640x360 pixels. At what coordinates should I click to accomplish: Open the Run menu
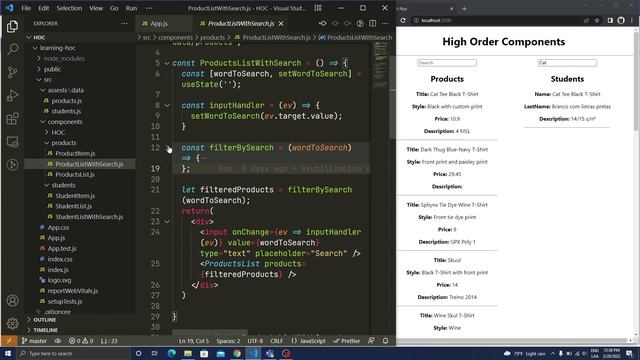click(x=131, y=8)
